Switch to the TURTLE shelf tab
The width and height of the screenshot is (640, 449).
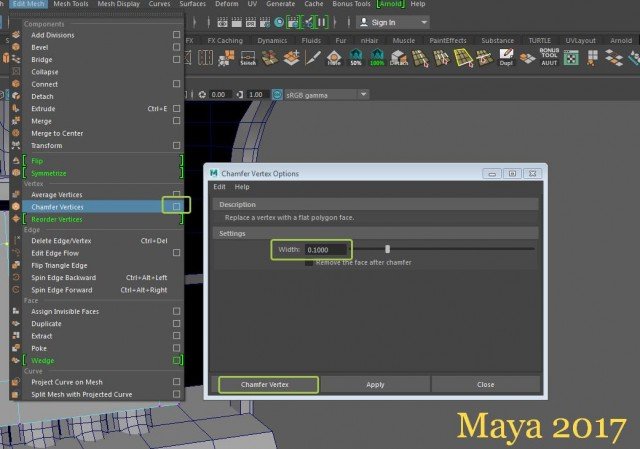click(540, 40)
